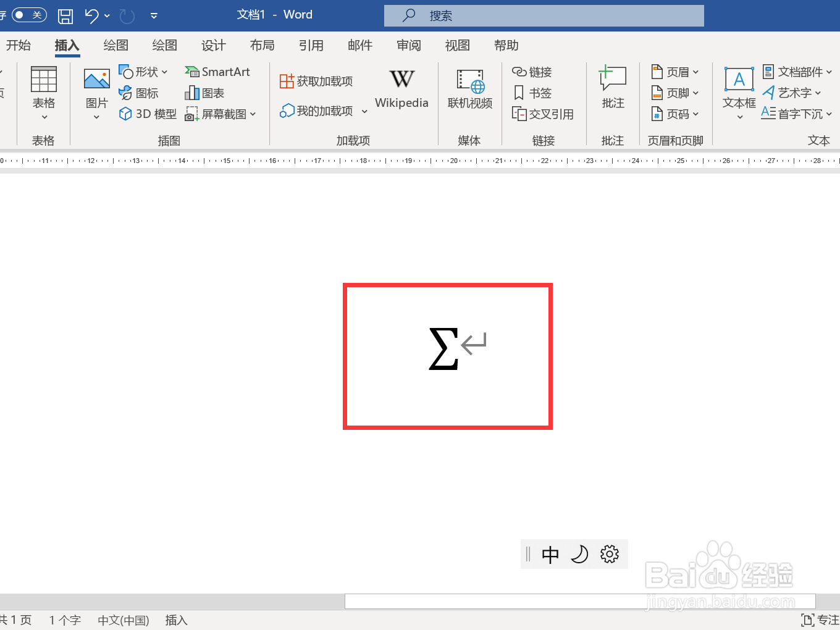Open 我的加载项 my add-ins
The height and width of the screenshot is (630, 840).
tap(316, 111)
